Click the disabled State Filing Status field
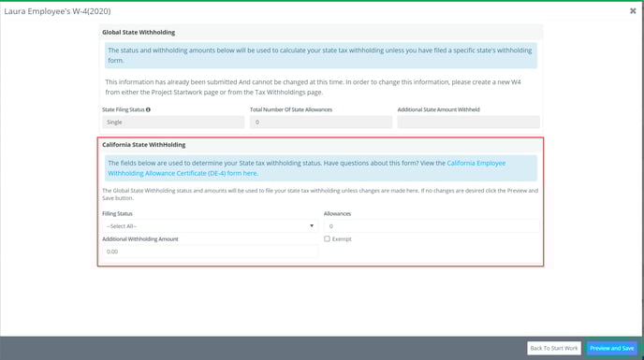 coord(173,122)
